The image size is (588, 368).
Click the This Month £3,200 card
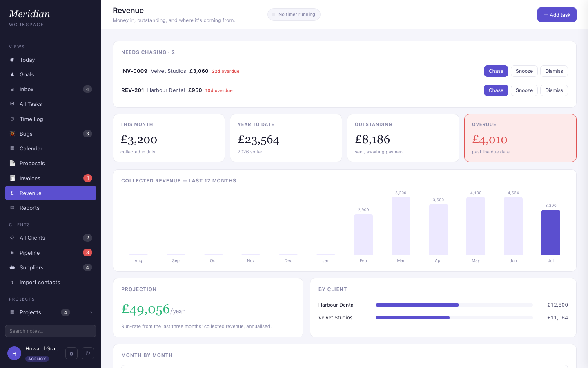169,138
